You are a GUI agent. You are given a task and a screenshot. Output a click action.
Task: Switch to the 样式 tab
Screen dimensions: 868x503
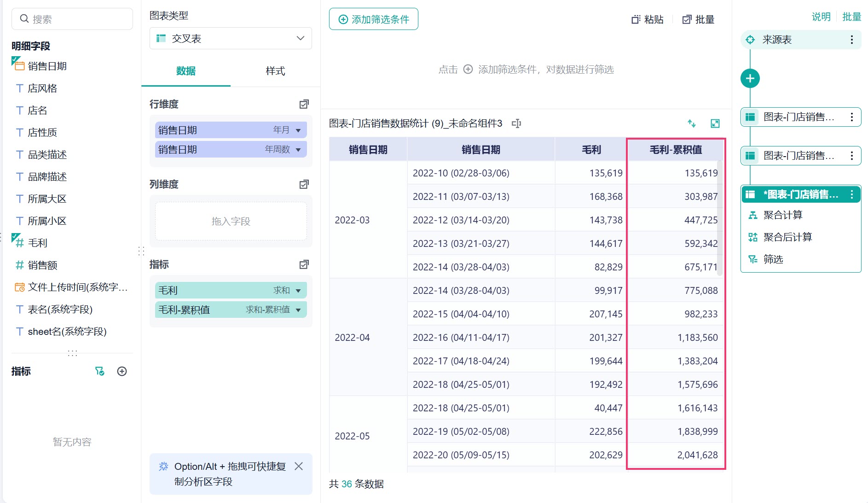(275, 71)
